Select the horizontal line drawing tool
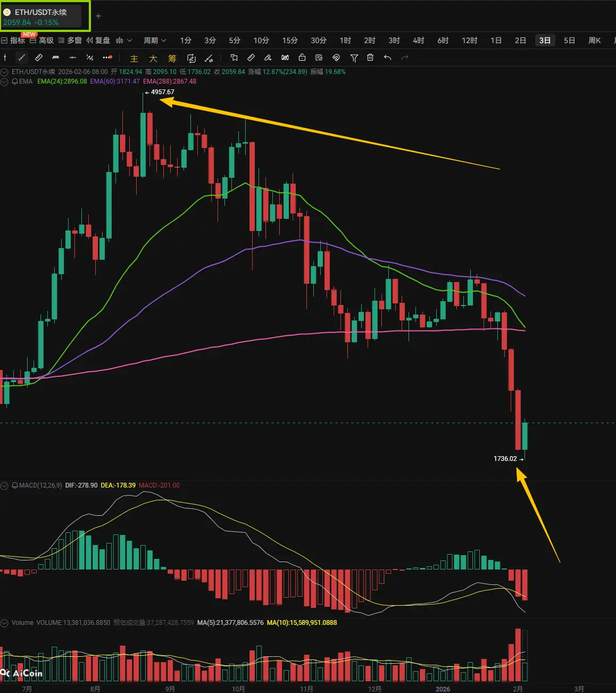616x693 pixels. coord(73,57)
